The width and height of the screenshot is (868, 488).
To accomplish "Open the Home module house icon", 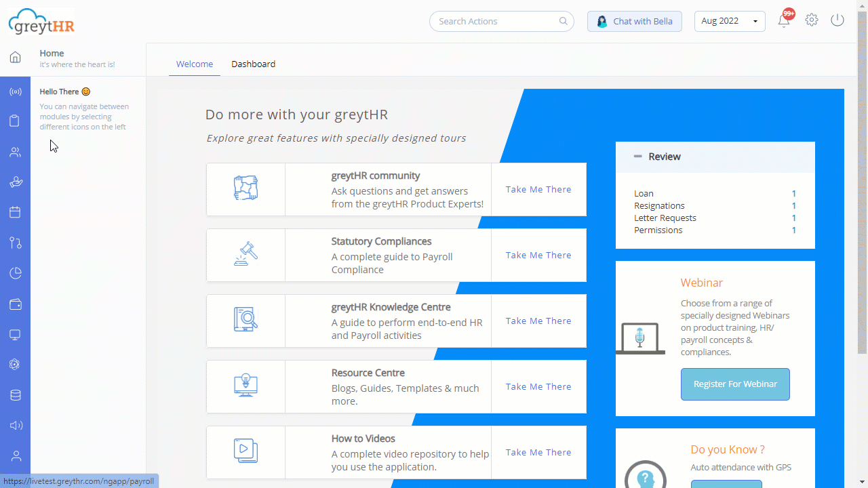I will click(15, 57).
